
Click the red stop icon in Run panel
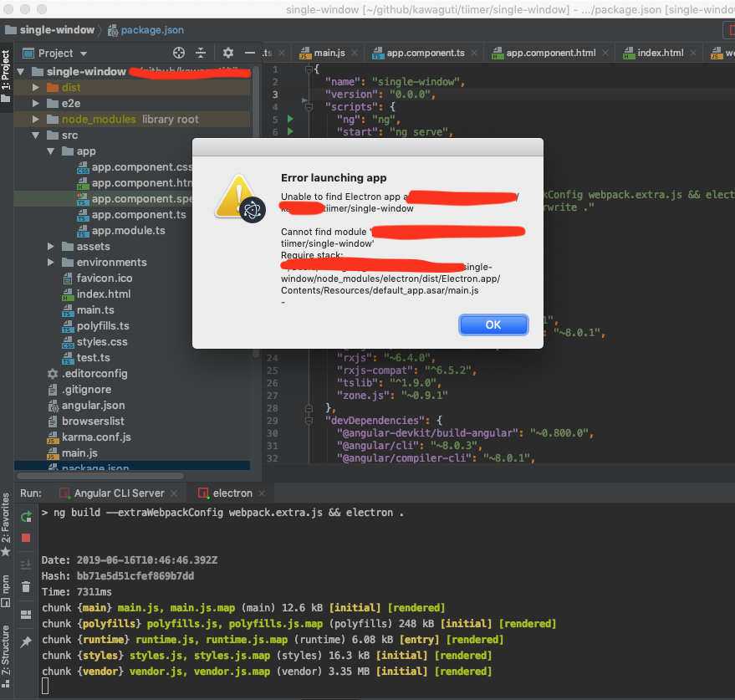point(26,538)
